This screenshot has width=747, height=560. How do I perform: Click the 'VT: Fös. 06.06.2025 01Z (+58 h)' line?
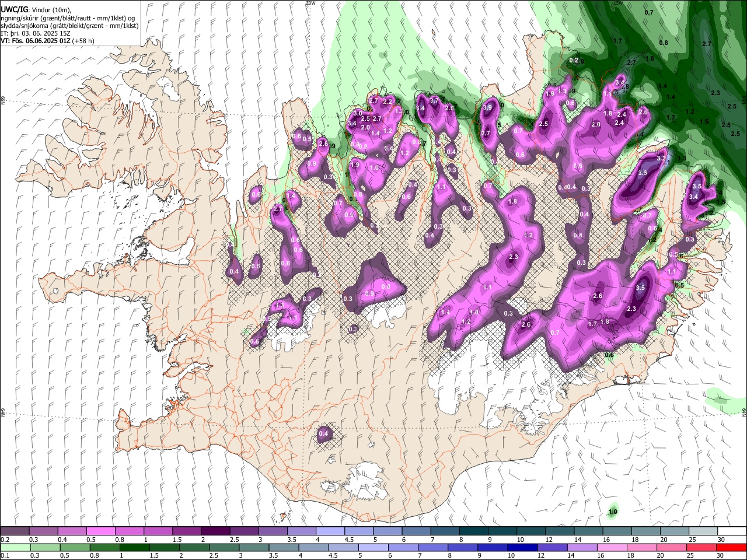tap(47, 41)
